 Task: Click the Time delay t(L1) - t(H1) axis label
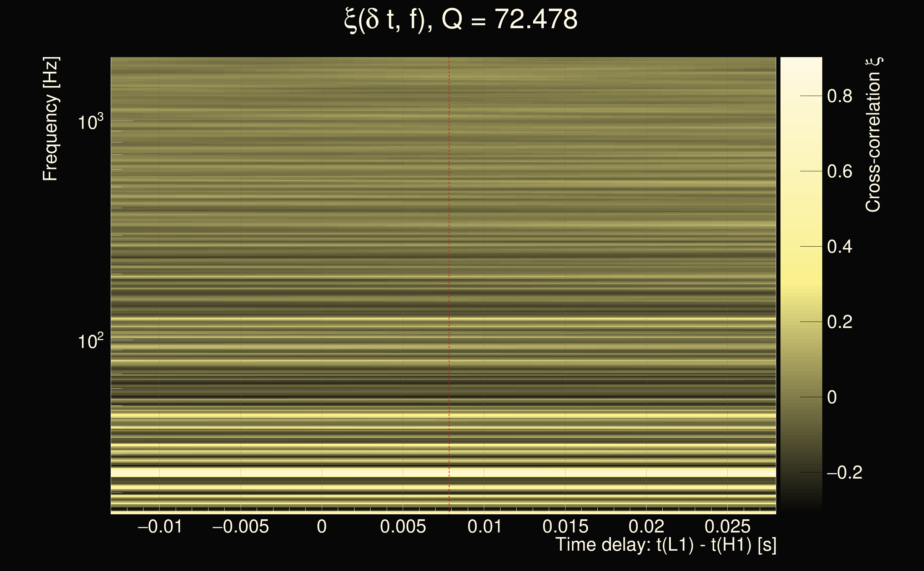(666, 545)
